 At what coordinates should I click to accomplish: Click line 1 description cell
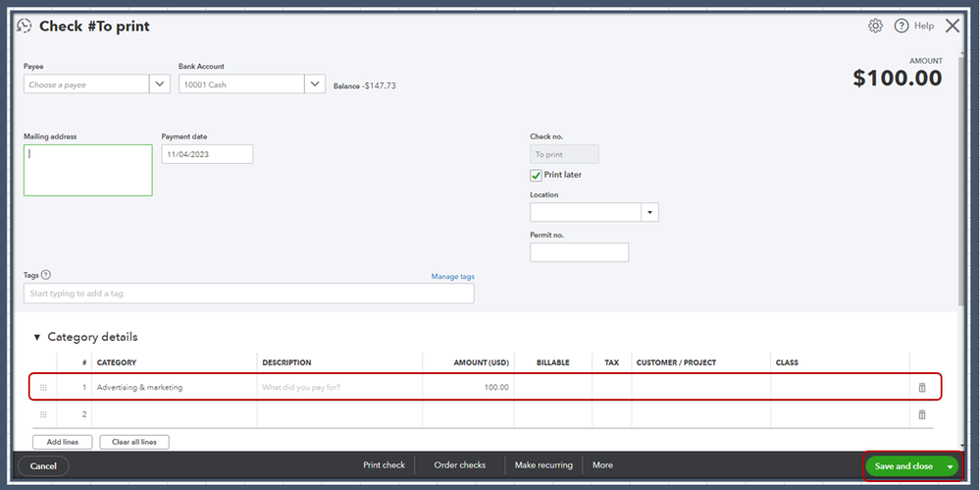pyautogui.click(x=339, y=387)
